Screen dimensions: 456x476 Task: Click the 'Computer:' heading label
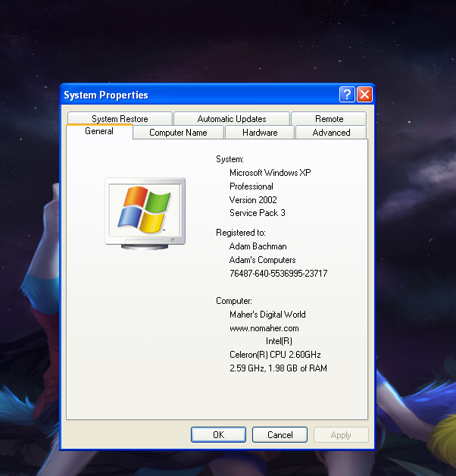(234, 301)
